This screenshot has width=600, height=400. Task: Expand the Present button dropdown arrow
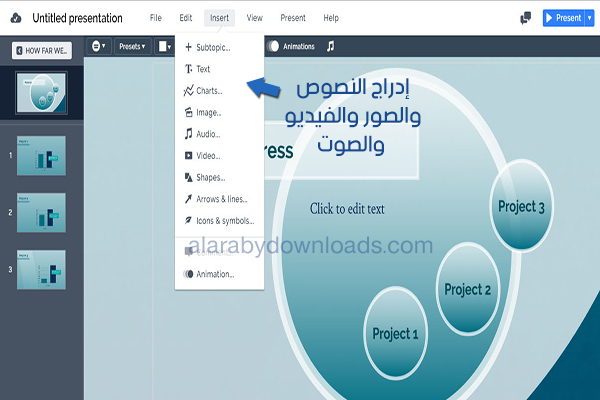click(590, 18)
